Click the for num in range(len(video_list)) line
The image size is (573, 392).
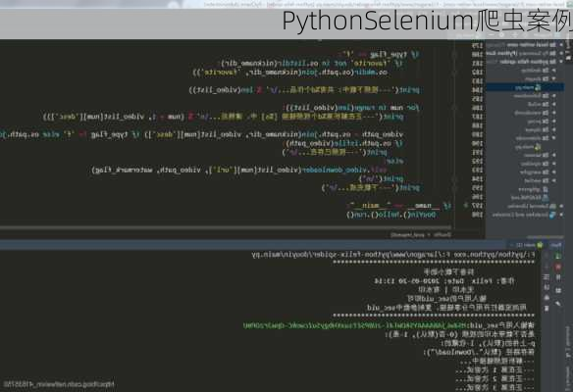pyautogui.click(x=351, y=108)
